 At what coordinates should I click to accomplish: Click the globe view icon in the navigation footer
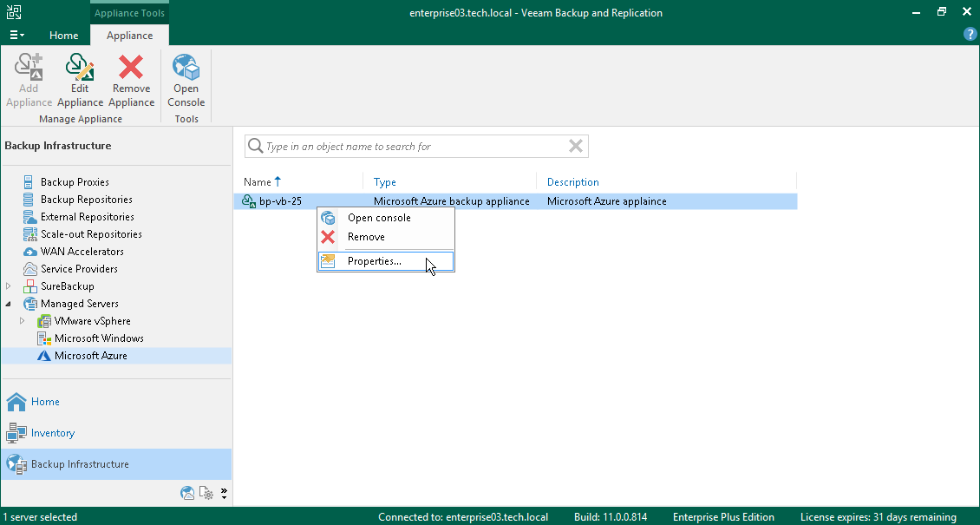coord(186,493)
